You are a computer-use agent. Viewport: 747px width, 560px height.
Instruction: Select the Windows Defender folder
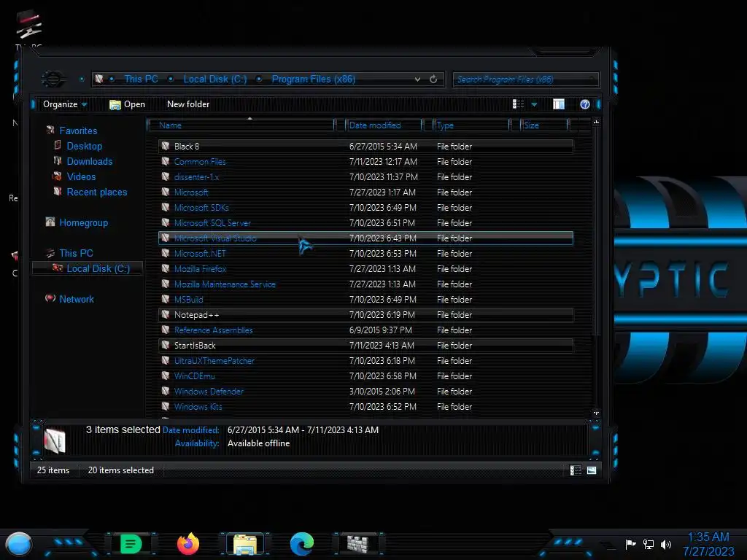coord(365,392)
